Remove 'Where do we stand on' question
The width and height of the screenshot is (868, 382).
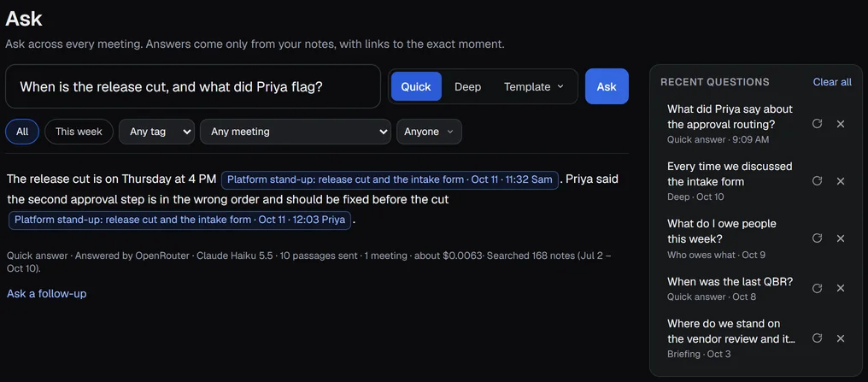pyautogui.click(x=841, y=338)
